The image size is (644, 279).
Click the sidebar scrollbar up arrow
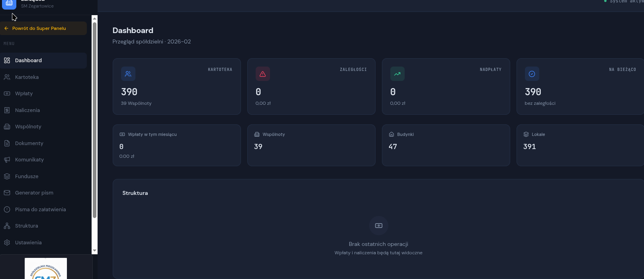[94, 18]
